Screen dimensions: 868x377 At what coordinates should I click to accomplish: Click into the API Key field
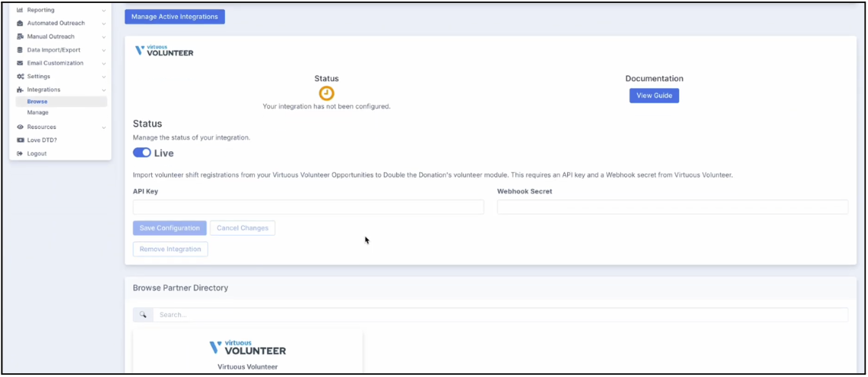pos(308,207)
